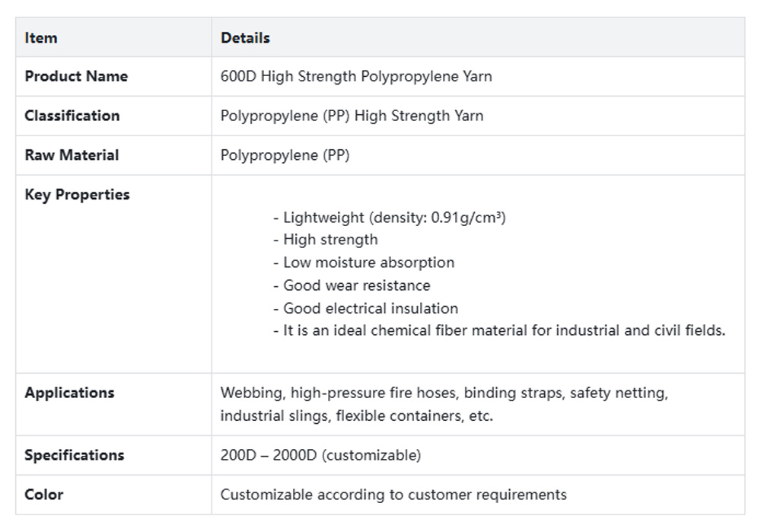Screen dimensions: 761x532
Task: Click the "Good electrical insulation" line
Action: (365, 308)
